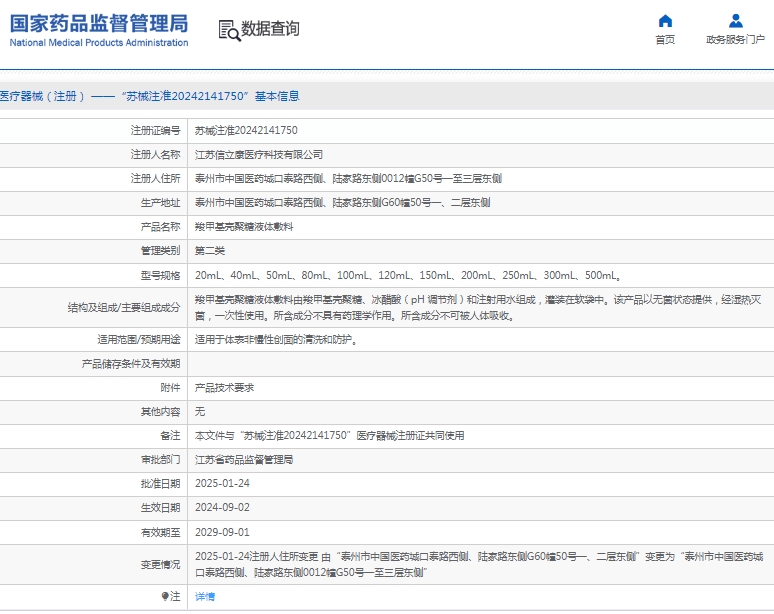
Task: Click the 产品储存条件及有效期 label
Action: (131, 364)
